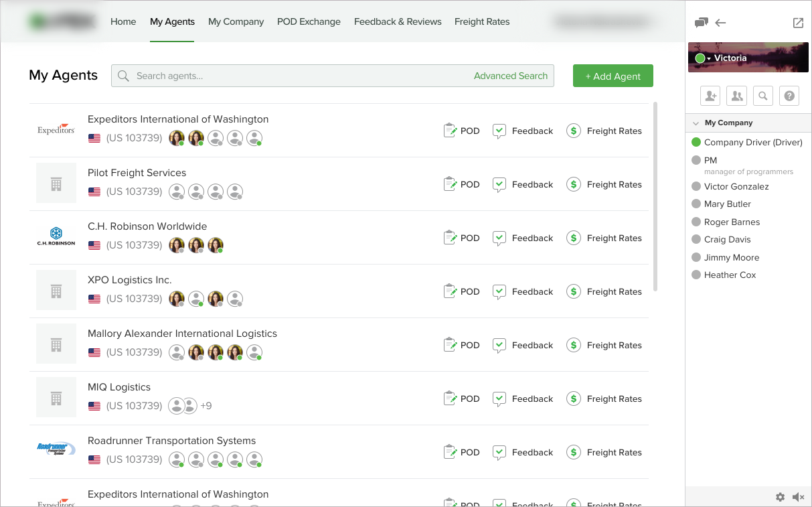Open chat settings gear icon
Viewport: 812px width, 507px height.
click(x=780, y=497)
